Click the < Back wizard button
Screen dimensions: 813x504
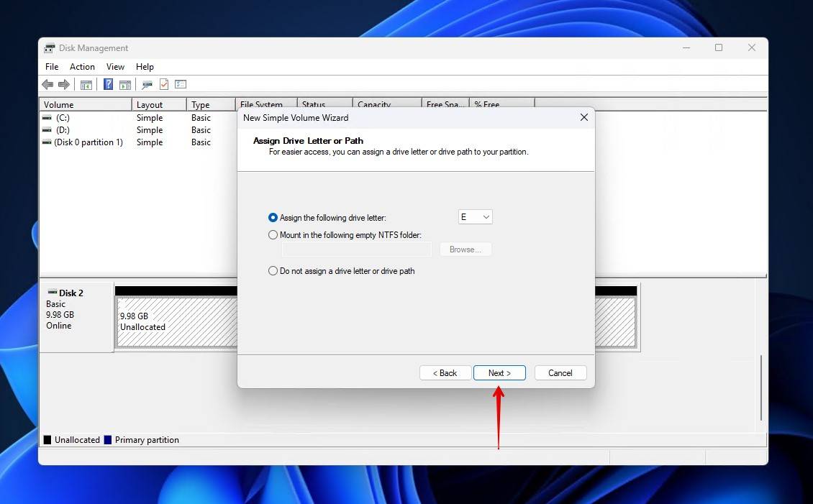pyautogui.click(x=445, y=373)
